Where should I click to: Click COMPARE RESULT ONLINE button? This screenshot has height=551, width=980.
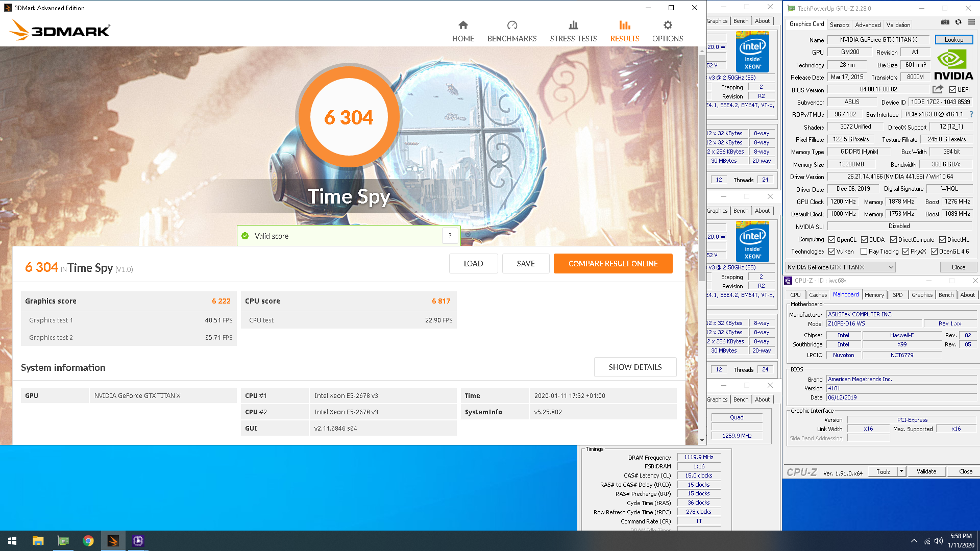[x=613, y=263]
